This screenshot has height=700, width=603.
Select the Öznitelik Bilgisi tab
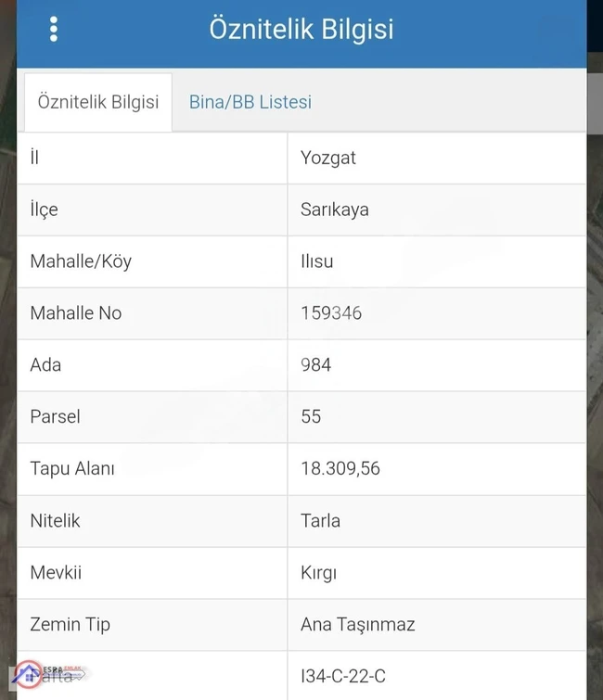(x=98, y=102)
